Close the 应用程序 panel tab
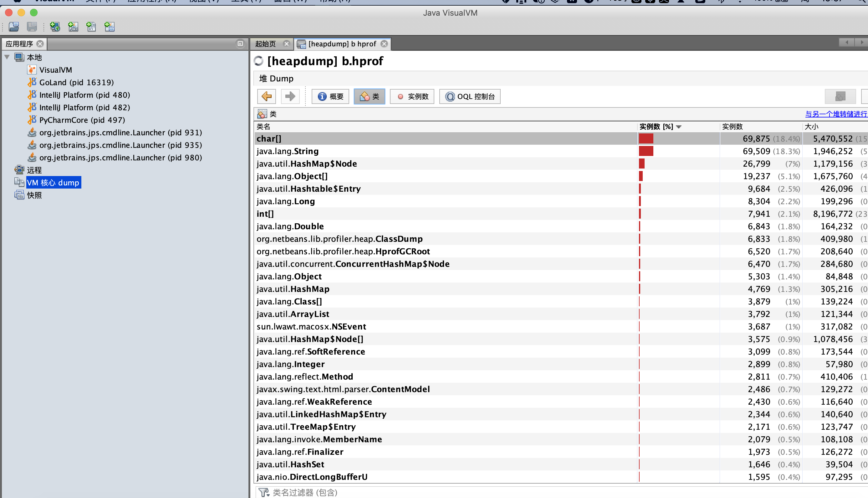This screenshot has width=868, height=498. point(40,44)
